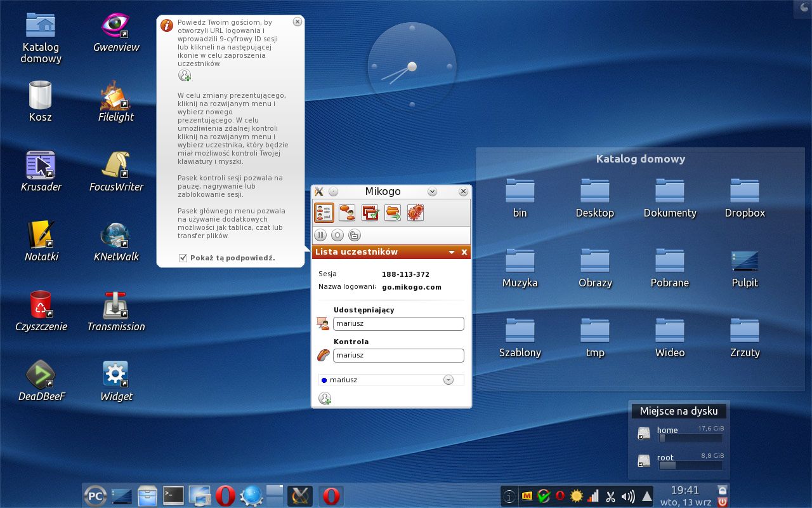Launch DeaDBeeF audio player
This screenshot has width=812, height=508.
(x=41, y=381)
